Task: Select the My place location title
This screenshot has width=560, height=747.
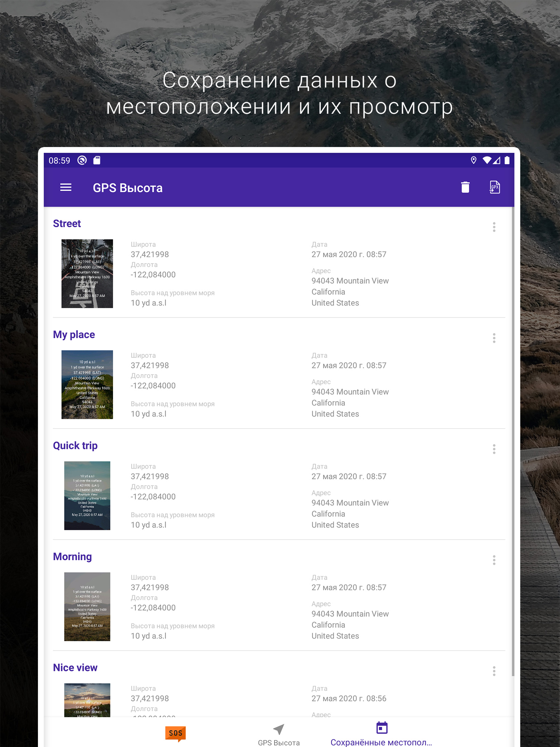Action: point(74,335)
